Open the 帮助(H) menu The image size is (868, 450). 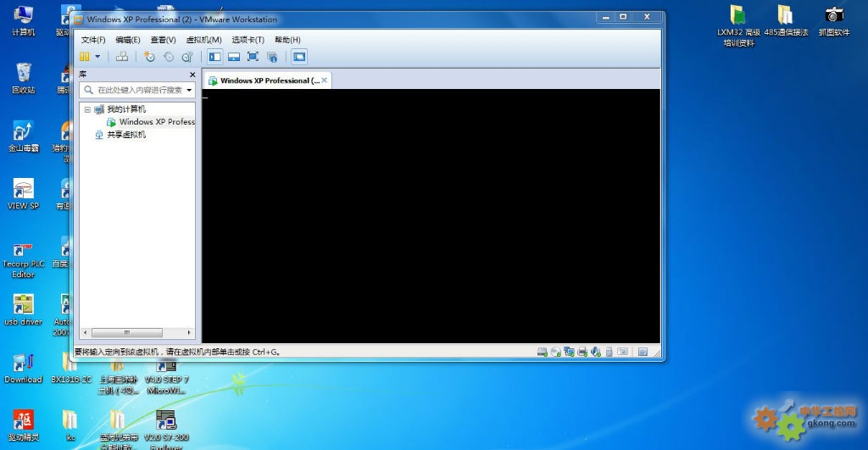288,40
